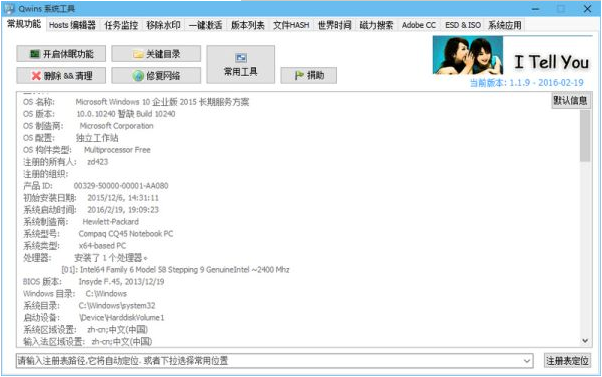Image resolution: width=602 pixels, height=377 pixels.
Task: Click the 注册表定位 button
Action: (567, 361)
